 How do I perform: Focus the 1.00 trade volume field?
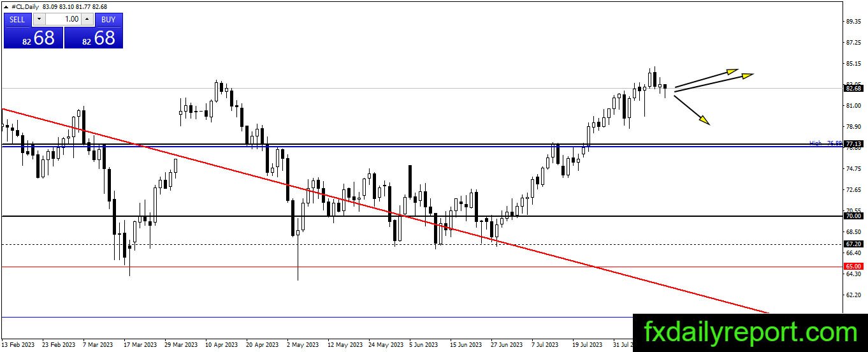62,20
